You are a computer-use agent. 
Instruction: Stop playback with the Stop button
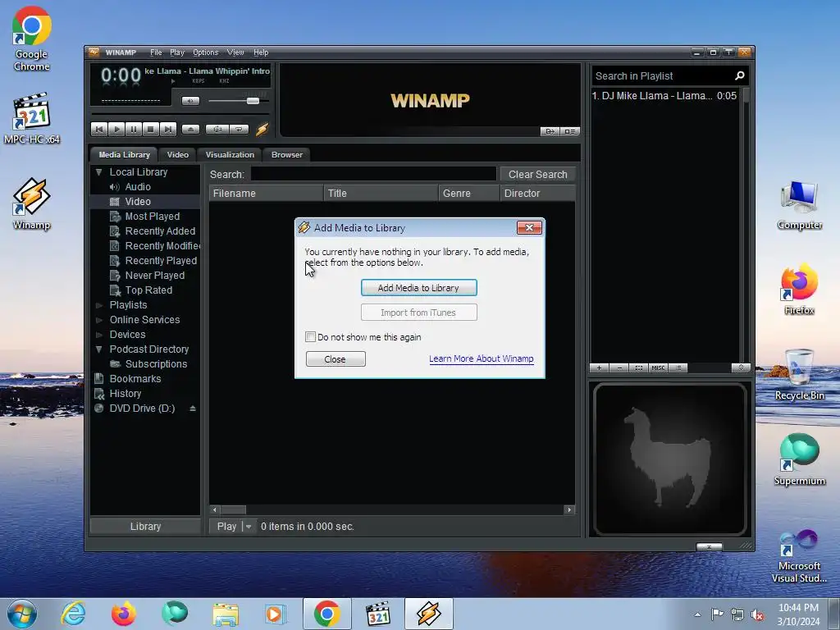click(151, 129)
